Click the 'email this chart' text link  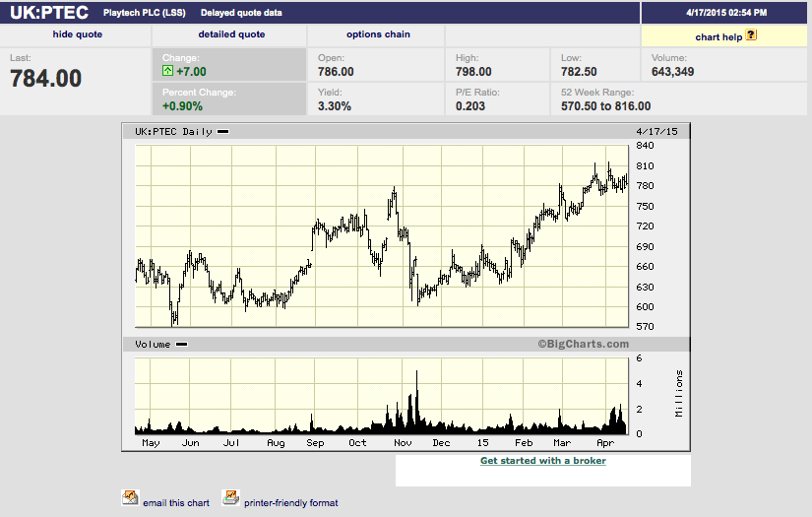point(176,503)
